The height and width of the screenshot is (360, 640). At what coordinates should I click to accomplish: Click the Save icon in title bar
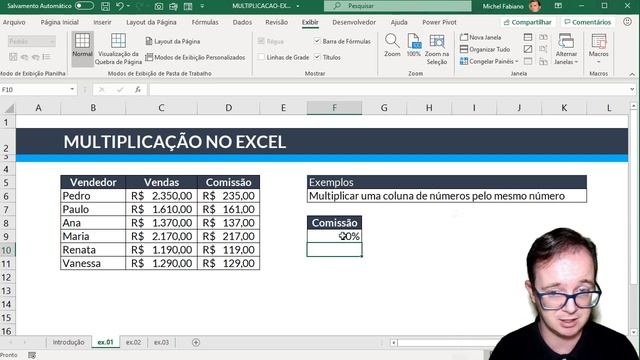coord(105,6)
